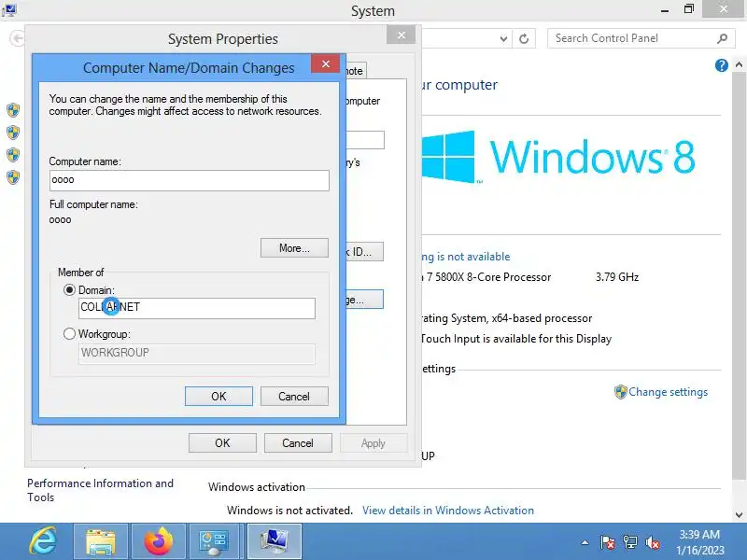The width and height of the screenshot is (747, 560).
Task: Click the first shield icon in left pane
Action: [x=13, y=110]
